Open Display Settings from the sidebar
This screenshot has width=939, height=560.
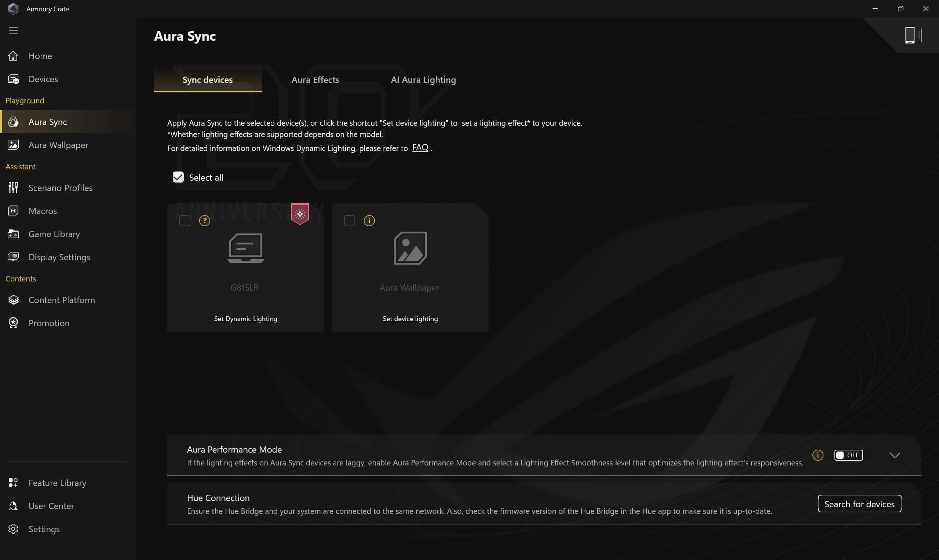tap(68, 257)
